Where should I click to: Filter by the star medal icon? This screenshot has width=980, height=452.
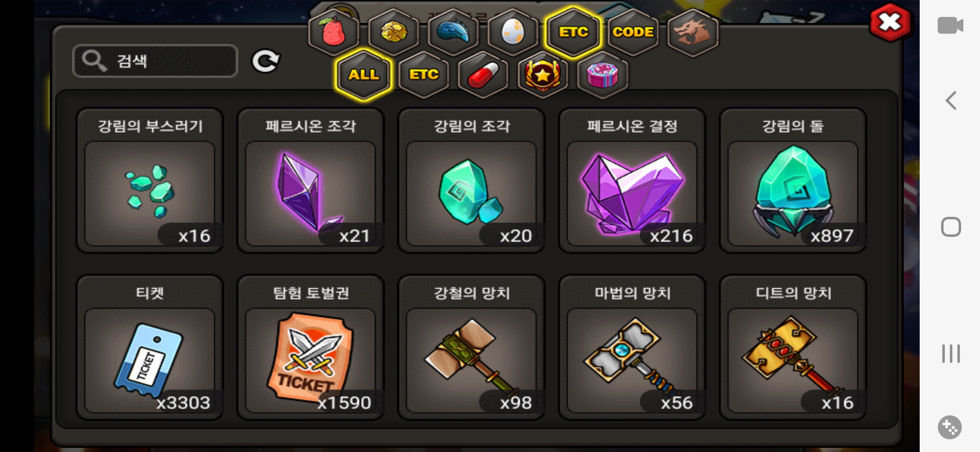543,75
